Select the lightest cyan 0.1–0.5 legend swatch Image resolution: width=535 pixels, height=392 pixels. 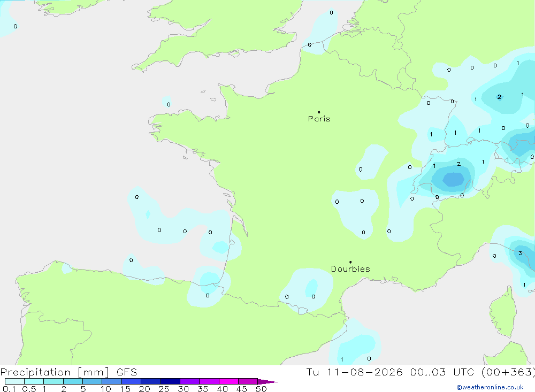pyautogui.click(x=14, y=381)
